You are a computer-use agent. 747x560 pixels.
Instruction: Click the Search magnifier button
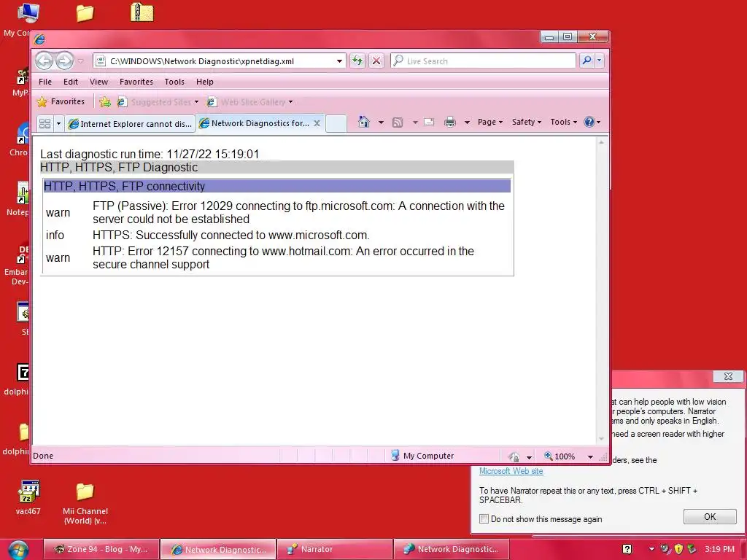click(x=587, y=61)
